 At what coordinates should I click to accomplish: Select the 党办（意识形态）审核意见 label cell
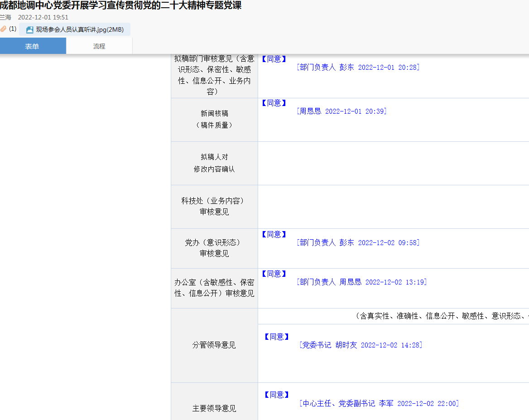(x=214, y=248)
